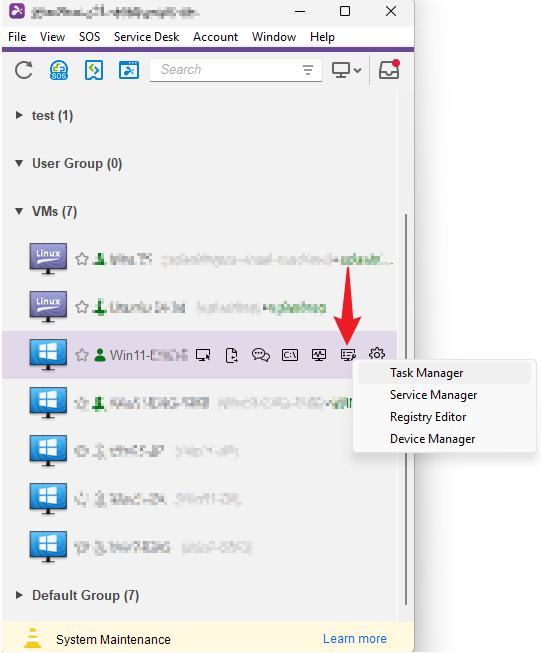
Task: Toggle favorite star on second Linux computer
Action: tap(82, 307)
